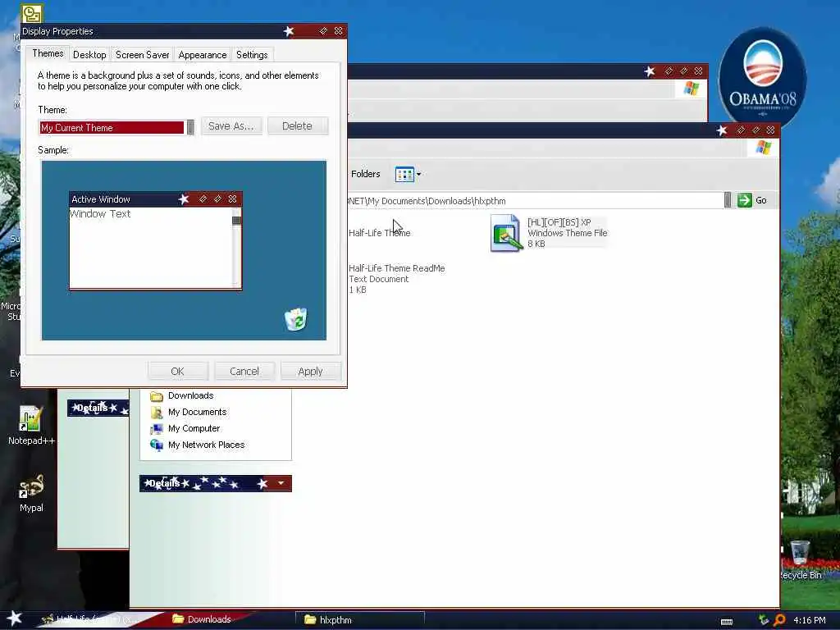840x630 pixels.
Task: Select the Half-Life Theme ReadMe text document
Action: pos(396,279)
